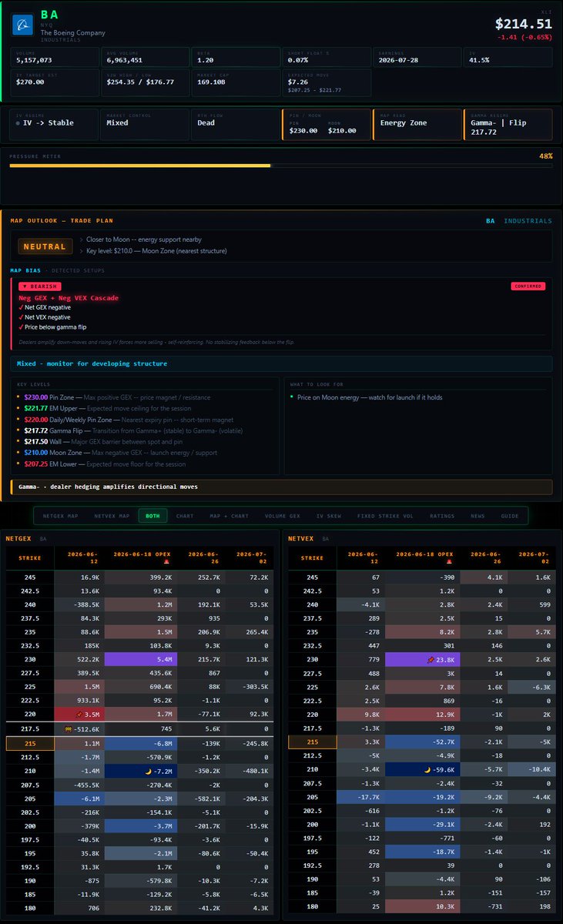Open the NETGEX MAP tab

[60, 516]
